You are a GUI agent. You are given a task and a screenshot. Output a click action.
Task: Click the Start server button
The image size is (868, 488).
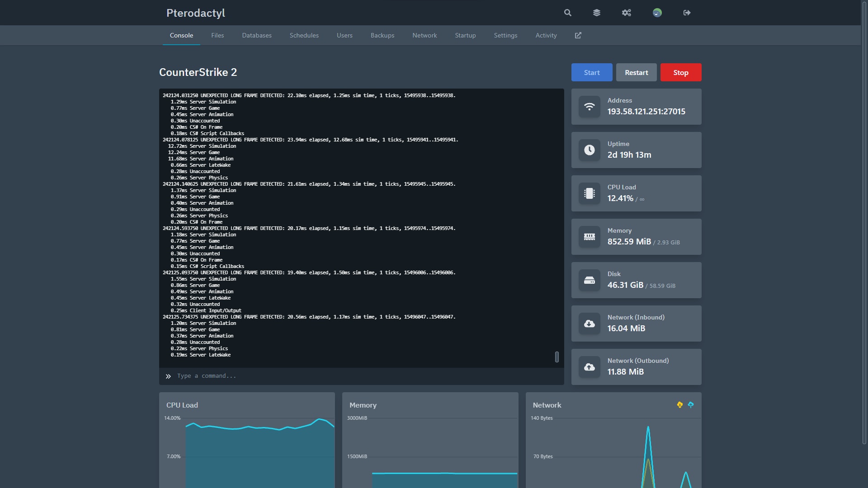pyautogui.click(x=592, y=72)
